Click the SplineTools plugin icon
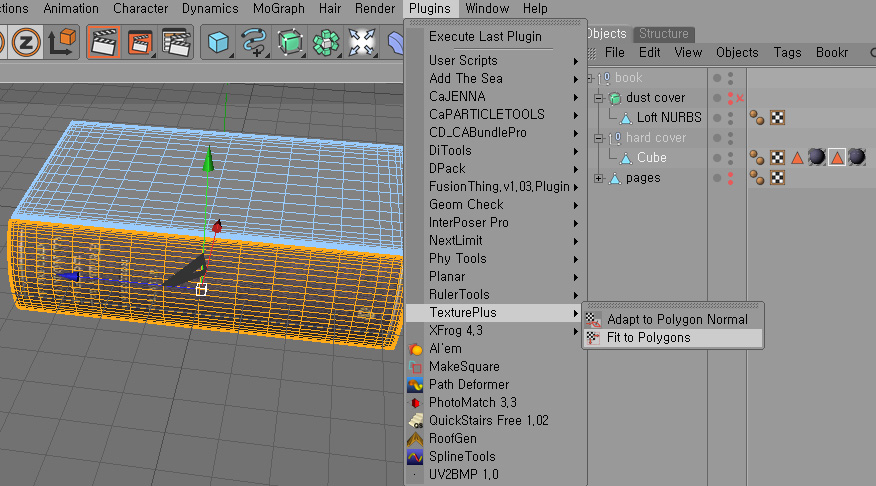Image resolution: width=876 pixels, height=486 pixels. [x=415, y=457]
